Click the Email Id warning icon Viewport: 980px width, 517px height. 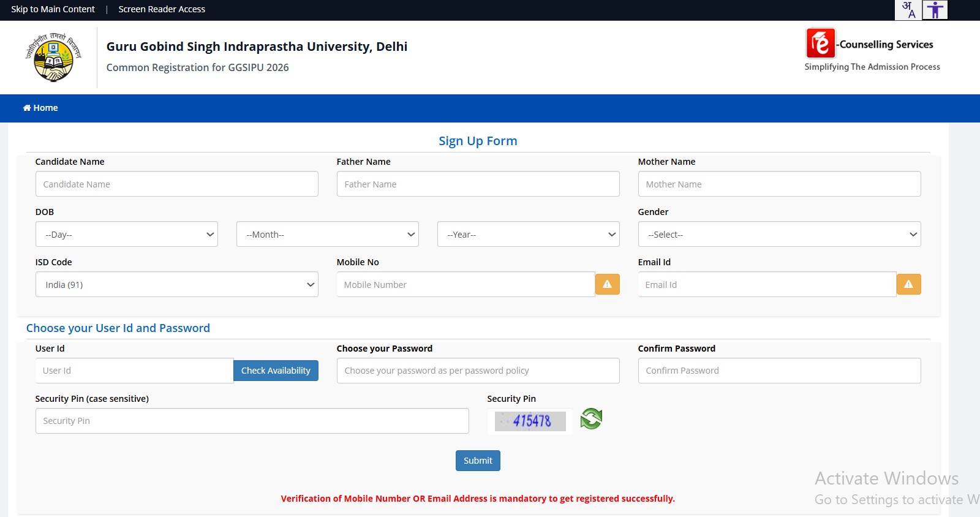click(909, 284)
